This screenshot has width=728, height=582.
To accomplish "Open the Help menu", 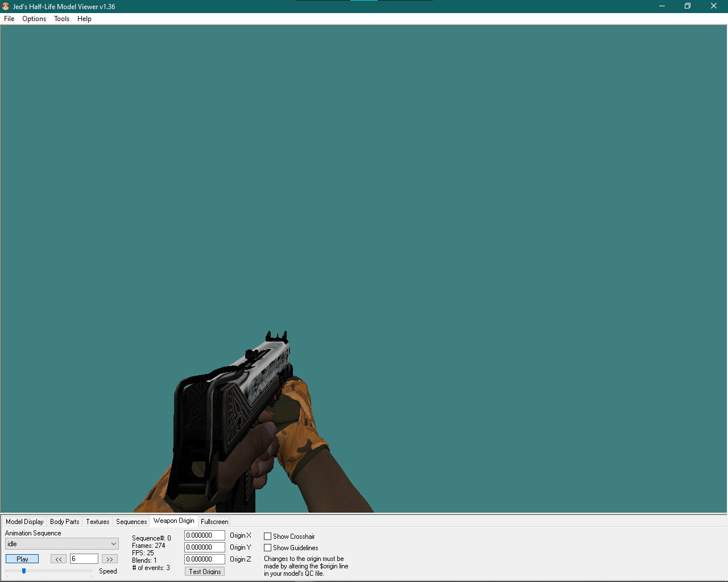I will (84, 19).
